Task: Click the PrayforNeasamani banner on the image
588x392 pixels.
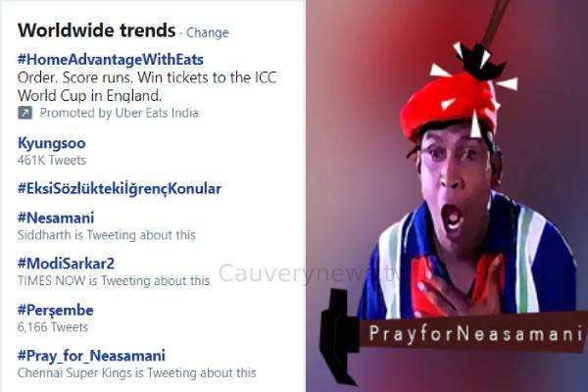Action: tap(473, 333)
